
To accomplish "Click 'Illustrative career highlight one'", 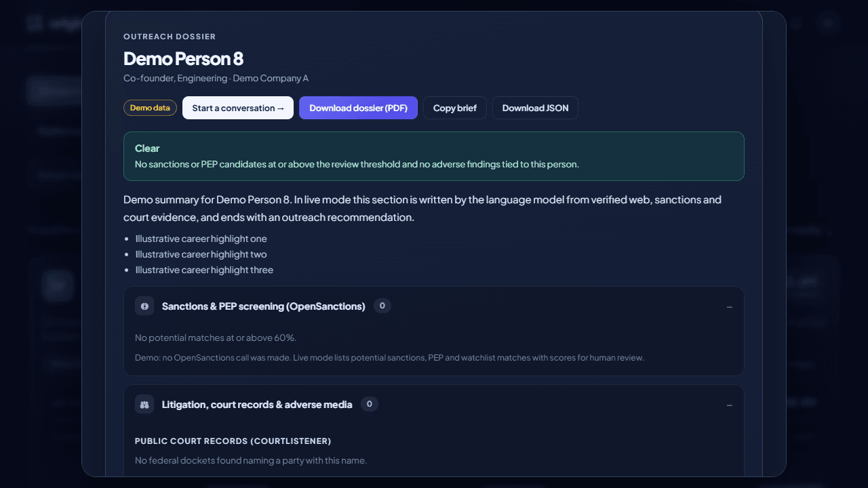I will click(201, 239).
